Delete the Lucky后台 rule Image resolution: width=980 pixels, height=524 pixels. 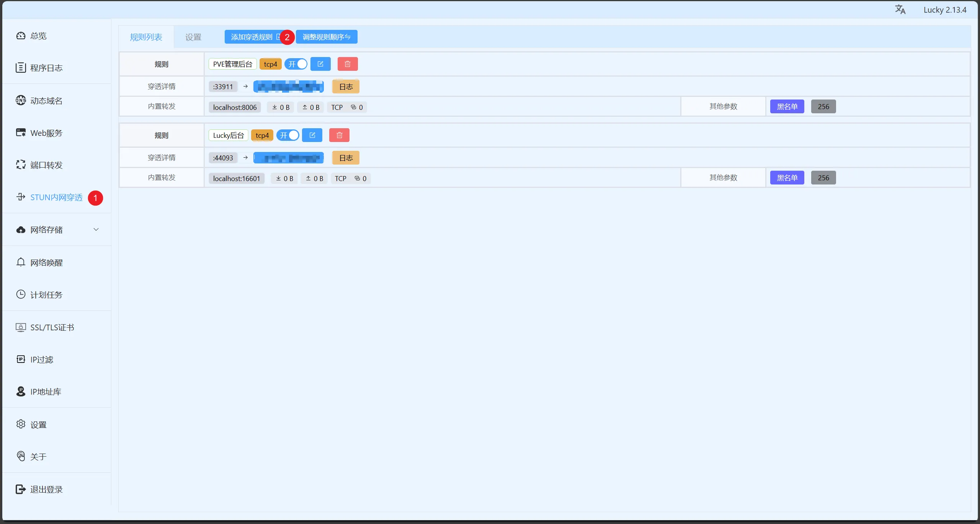click(x=339, y=135)
